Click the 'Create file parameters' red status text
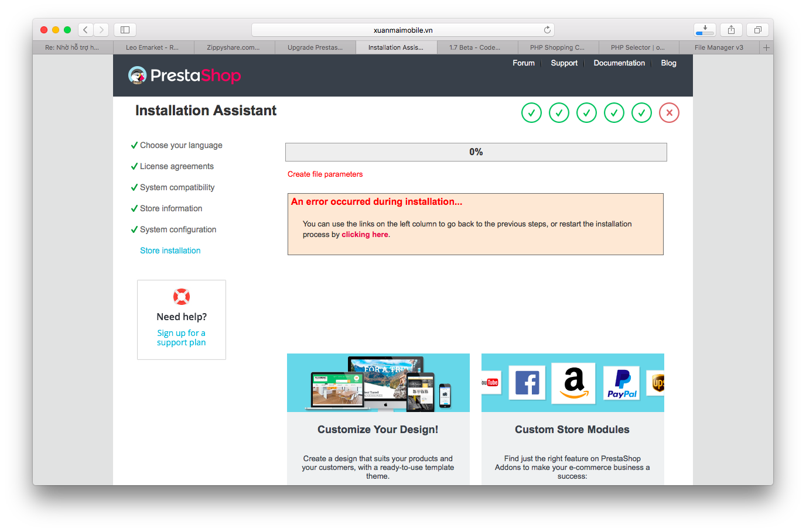Screen dimensions: 806x532 coord(325,174)
